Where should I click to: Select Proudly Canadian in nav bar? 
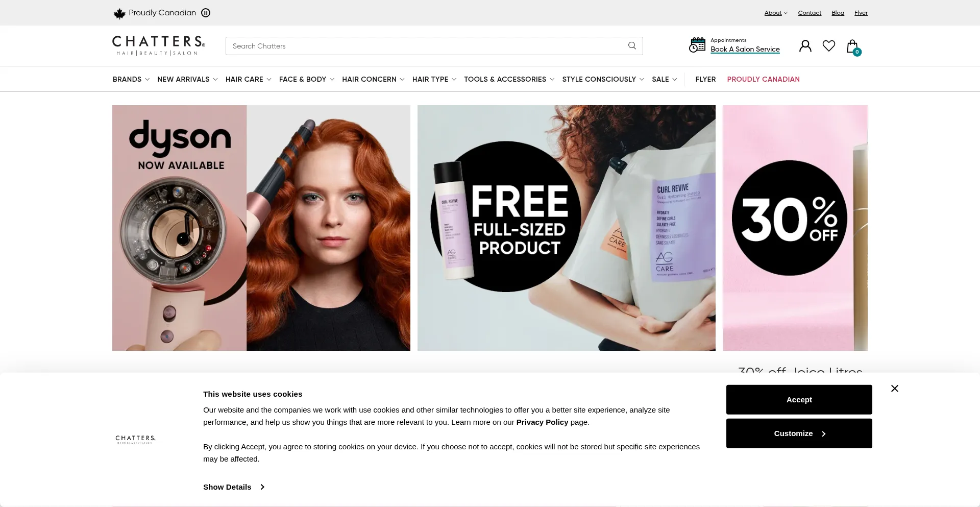763,79
